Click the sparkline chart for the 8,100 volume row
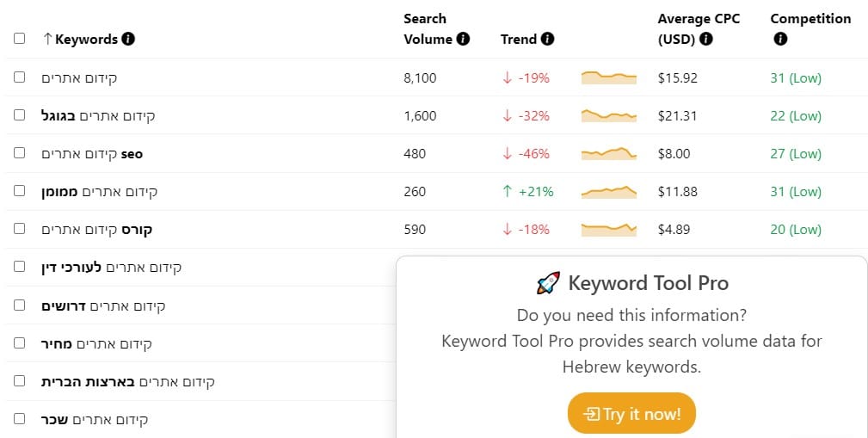 pos(608,77)
